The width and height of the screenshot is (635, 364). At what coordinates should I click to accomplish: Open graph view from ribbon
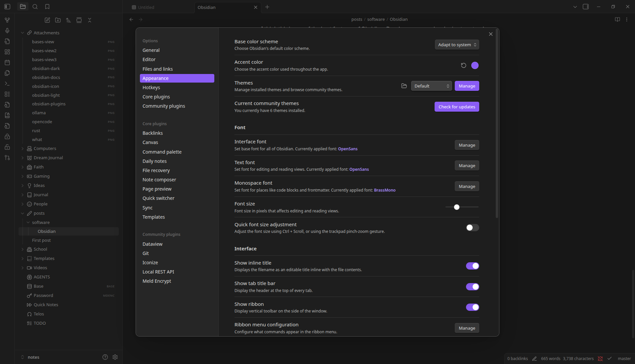coord(7,20)
